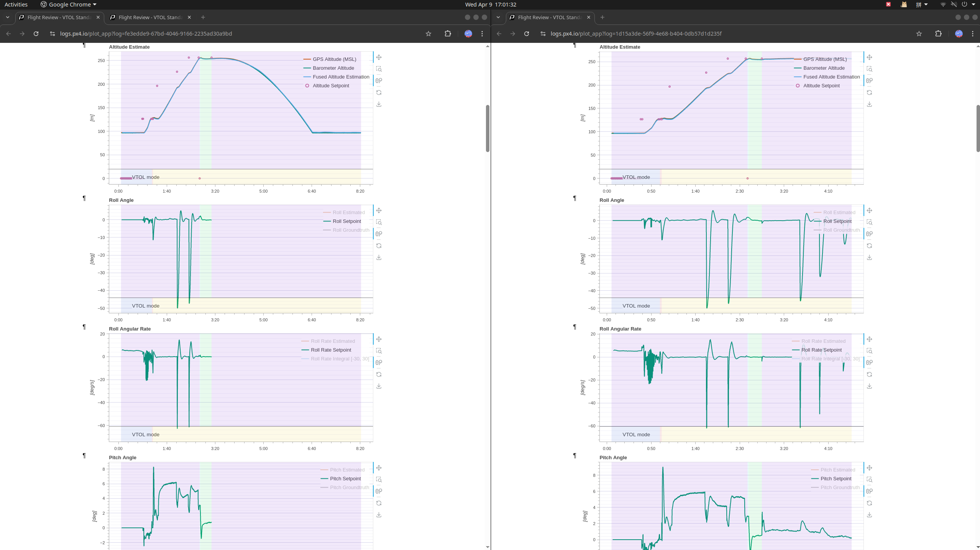This screenshot has height=550, width=980.
Task: Show Roll Rate Estimated in left plot legend
Action: (328, 341)
